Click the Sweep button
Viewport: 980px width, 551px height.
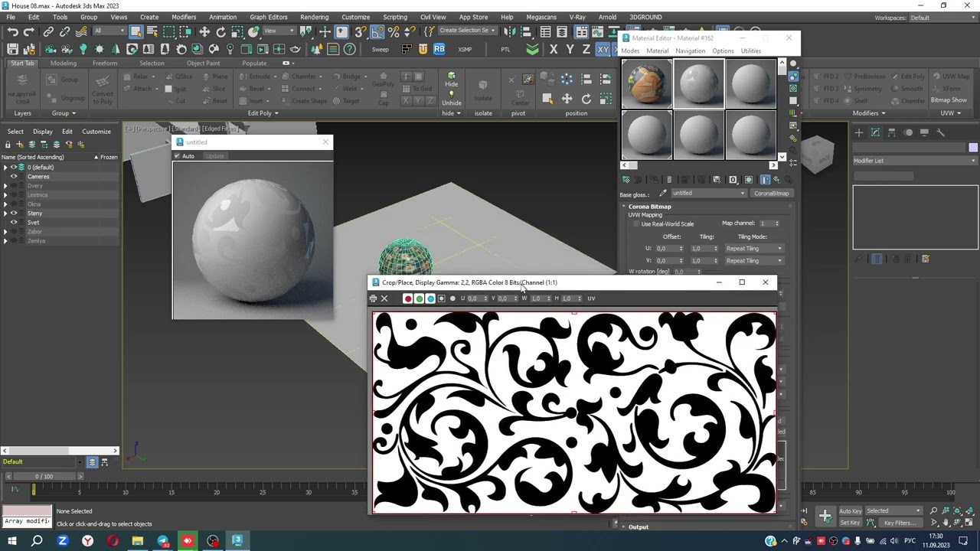coord(380,50)
